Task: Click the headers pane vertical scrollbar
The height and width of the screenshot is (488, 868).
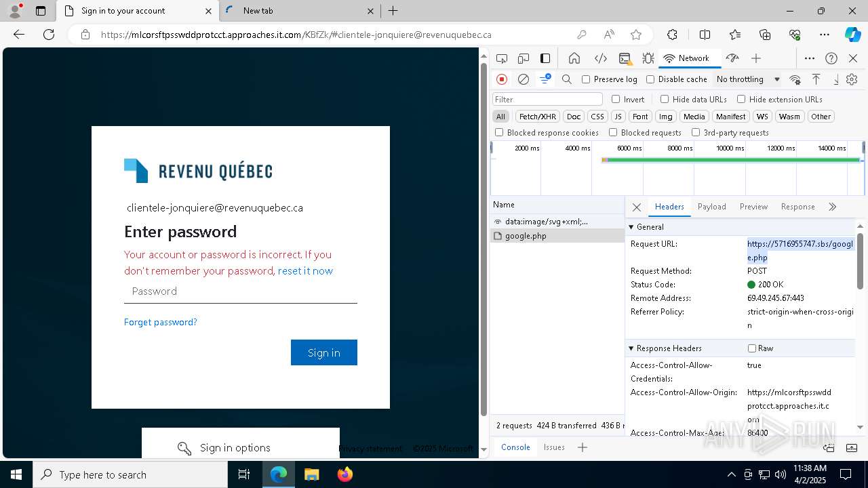Action: tap(860, 261)
